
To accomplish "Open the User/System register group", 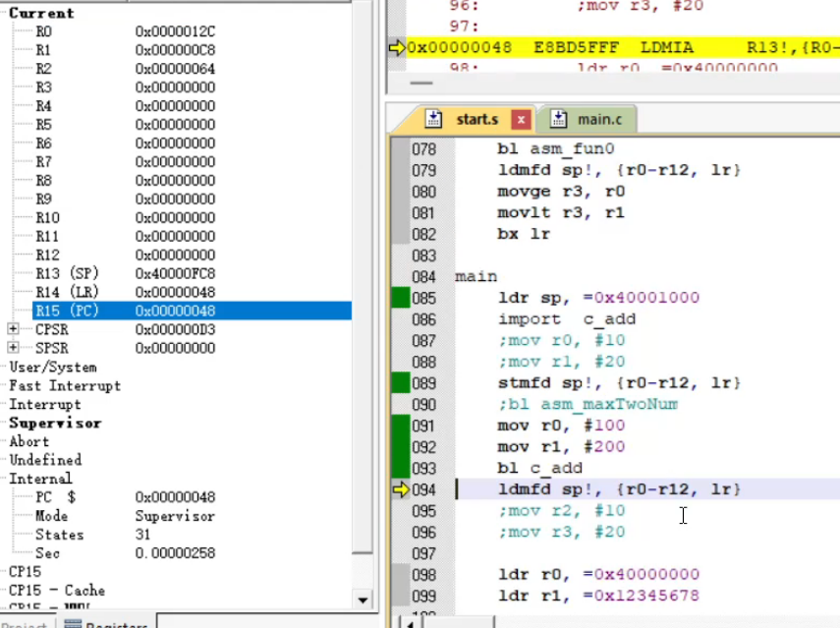I will point(53,368).
